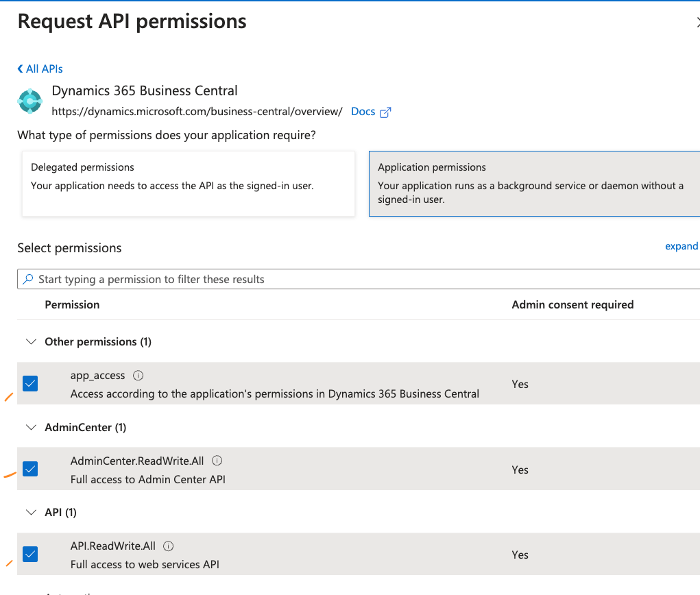700x595 pixels.
Task: Collapse the Other permissions (1) group
Action: [x=31, y=342]
